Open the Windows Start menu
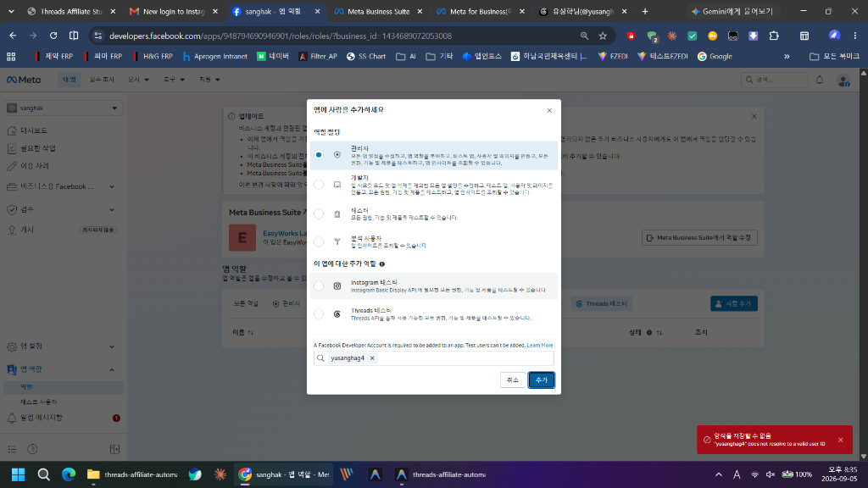The image size is (868, 488). (x=19, y=474)
